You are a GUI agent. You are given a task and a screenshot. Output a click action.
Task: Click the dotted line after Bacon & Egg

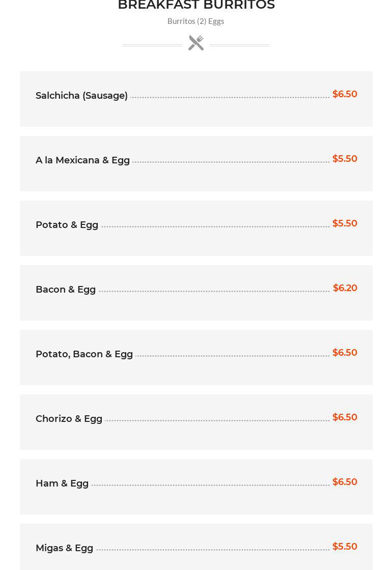click(214, 291)
